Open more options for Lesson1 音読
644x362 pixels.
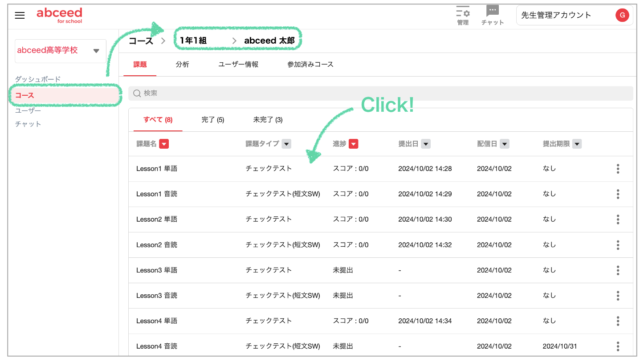click(x=618, y=194)
